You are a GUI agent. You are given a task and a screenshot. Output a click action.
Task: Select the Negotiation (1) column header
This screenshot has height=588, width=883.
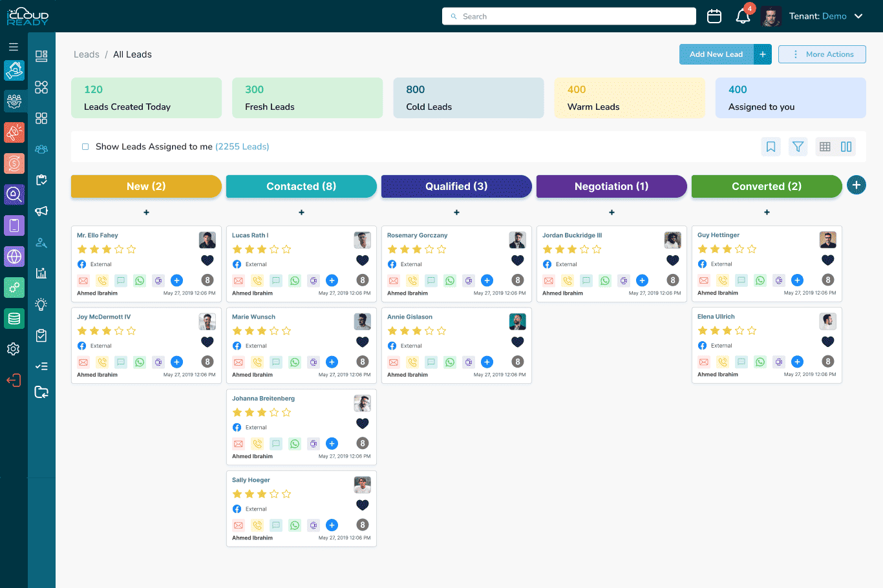[612, 186]
